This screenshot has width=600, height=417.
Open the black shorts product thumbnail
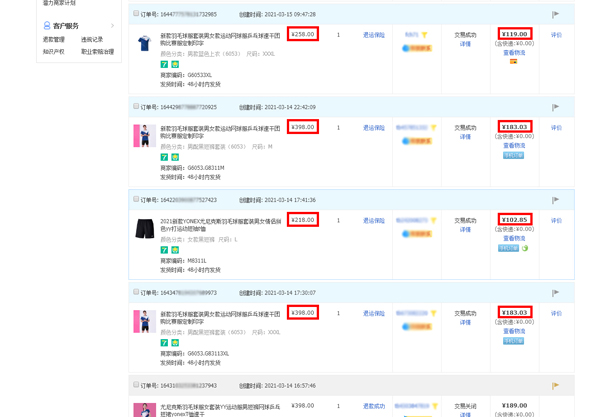coord(145,229)
